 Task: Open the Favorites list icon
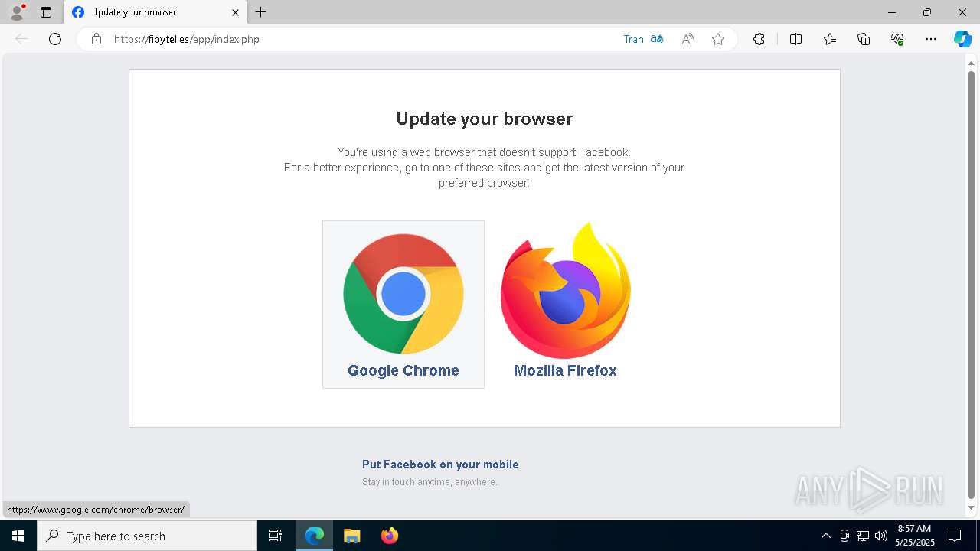[x=830, y=39]
